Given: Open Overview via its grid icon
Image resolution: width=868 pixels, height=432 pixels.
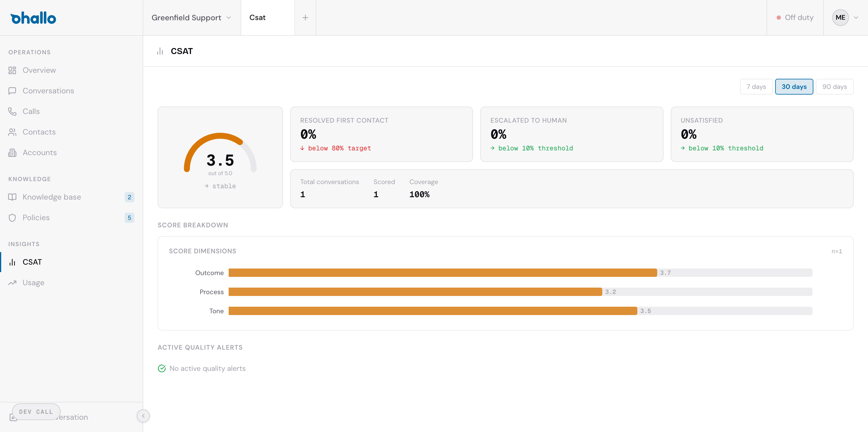Looking at the screenshot, I should point(12,70).
